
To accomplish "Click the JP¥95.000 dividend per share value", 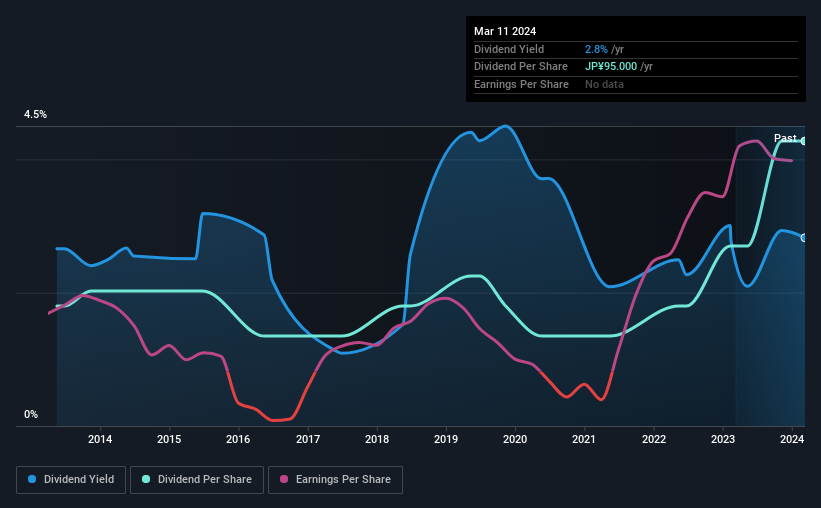I will coord(611,67).
